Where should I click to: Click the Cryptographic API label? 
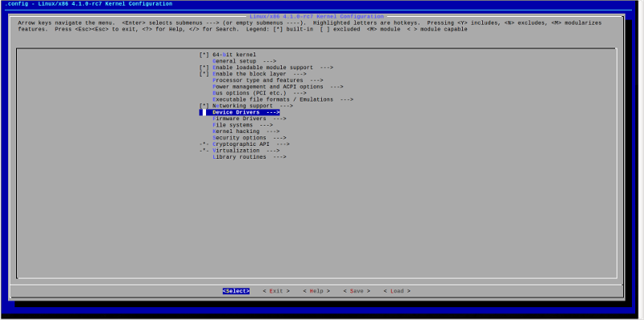[x=241, y=144]
